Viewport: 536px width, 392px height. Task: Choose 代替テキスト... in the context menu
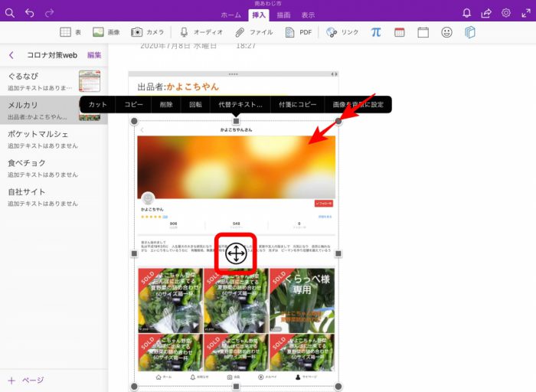(x=240, y=105)
